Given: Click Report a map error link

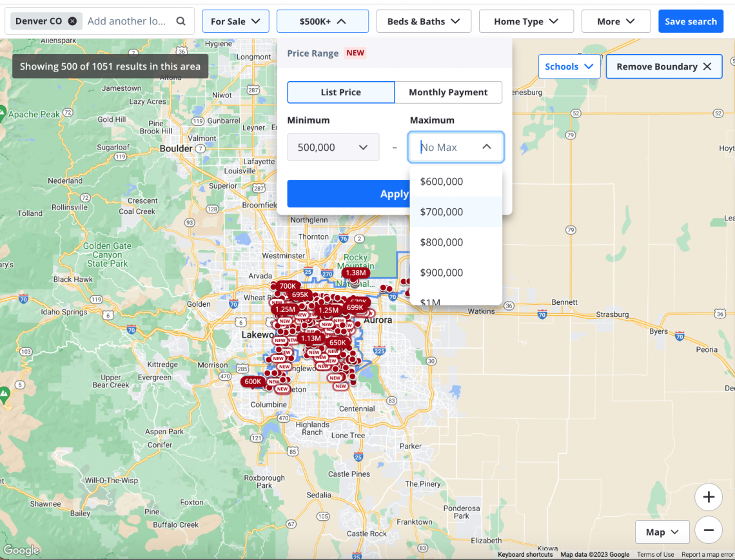Looking at the screenshot, I should [x=707, y=554].
